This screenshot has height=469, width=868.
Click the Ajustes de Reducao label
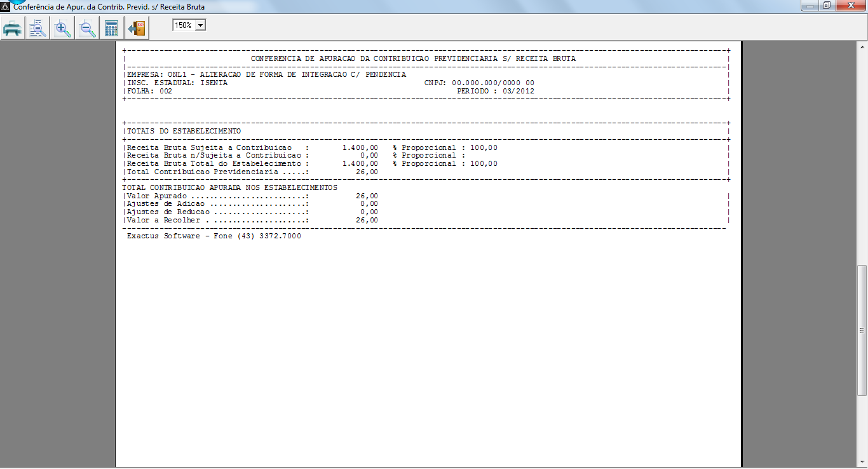pyautogui.click(x=218, y=212)
